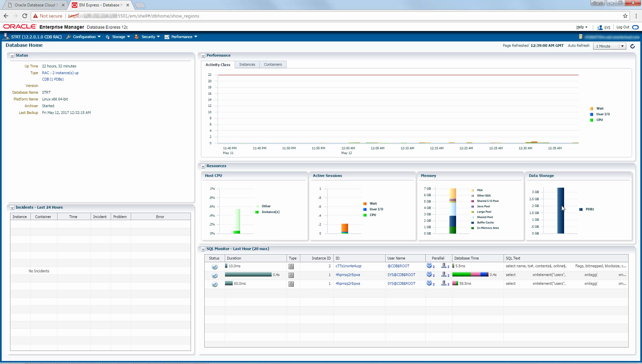The width and height of the screenshot is (642, 364).
Task: Switch to the Containers tab
Action: tap(273, 64)
